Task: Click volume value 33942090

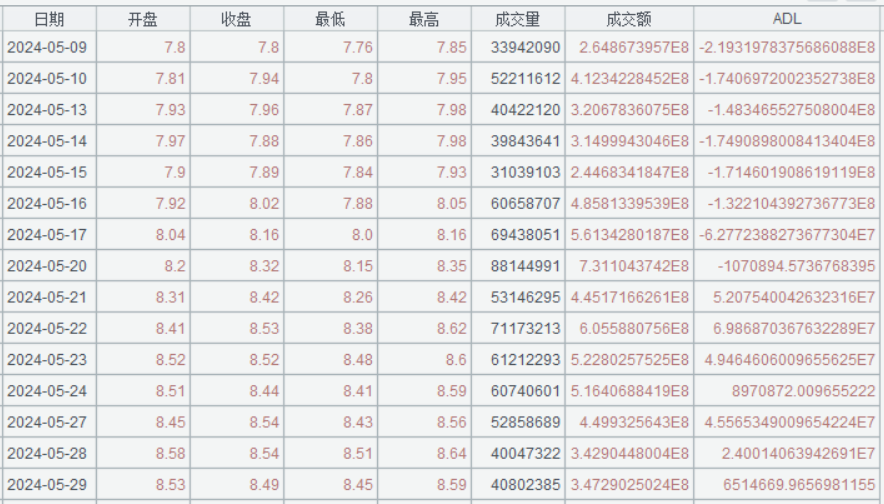Action: click(525, 47)
